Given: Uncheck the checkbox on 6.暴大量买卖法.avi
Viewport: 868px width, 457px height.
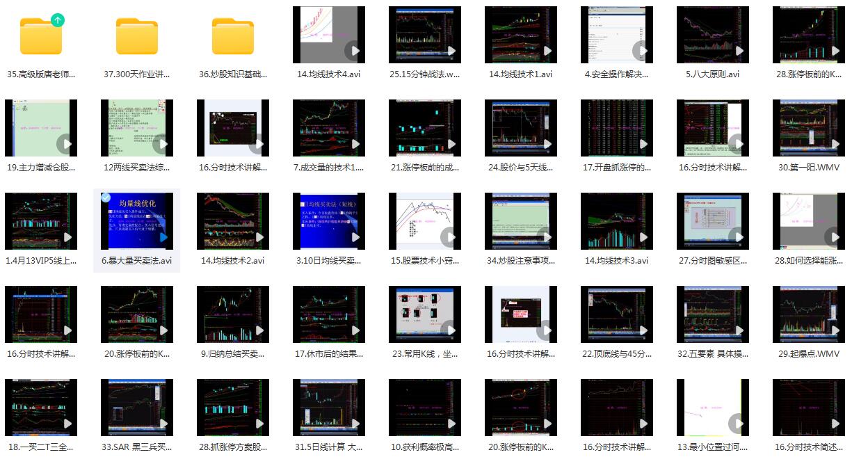Looking at the screenshot, I should pos(105,198).
